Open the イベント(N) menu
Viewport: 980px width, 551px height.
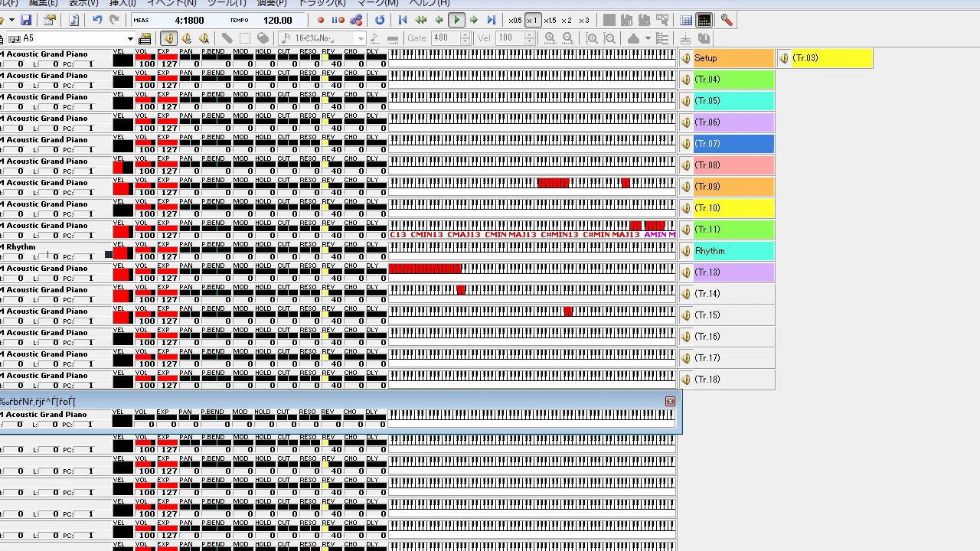[171, 3]
